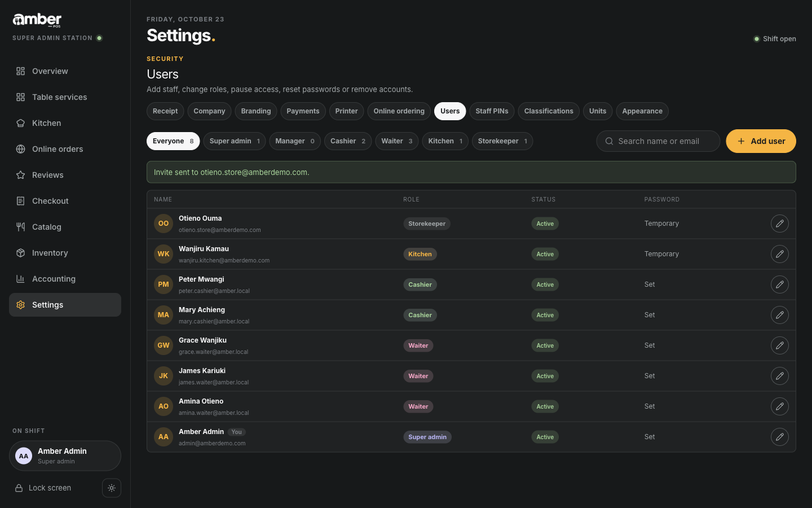Click the Add user button
Screen dimensions: 812x508
(x=761, y=141)
